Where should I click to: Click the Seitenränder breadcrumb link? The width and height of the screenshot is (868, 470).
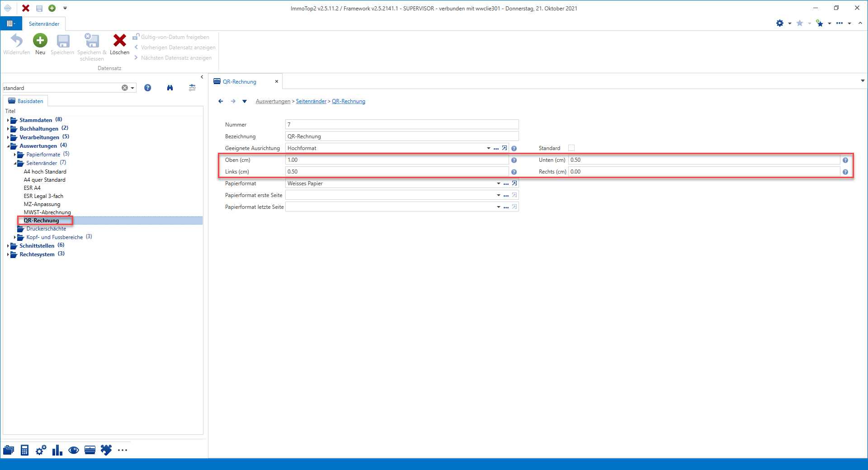(311, 101)
